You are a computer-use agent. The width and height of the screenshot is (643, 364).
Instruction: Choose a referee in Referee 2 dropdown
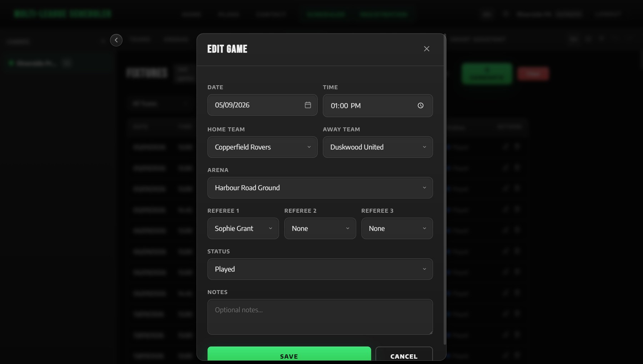pos(320,228)
